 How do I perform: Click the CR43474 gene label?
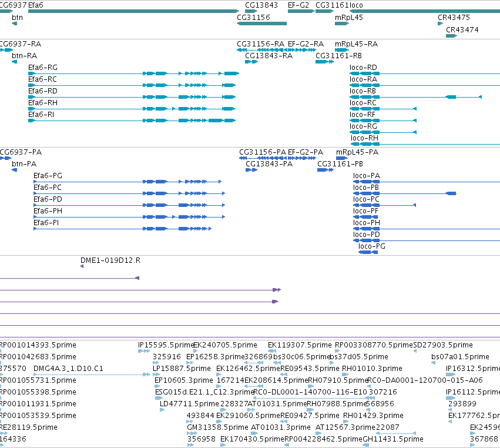coord(462,29)
